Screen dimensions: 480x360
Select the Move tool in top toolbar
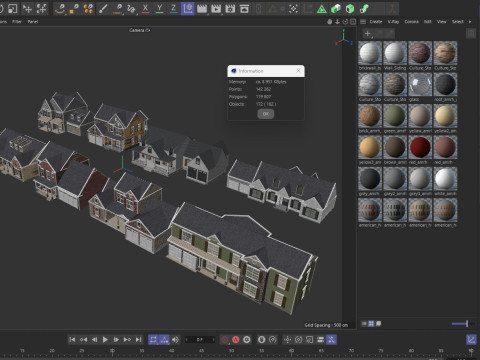pos(27,9)
